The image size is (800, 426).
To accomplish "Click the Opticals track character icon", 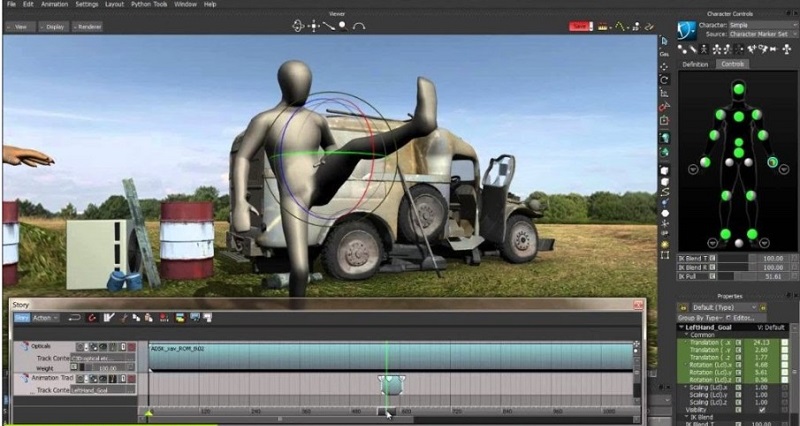I will click(x=24, y=346).
